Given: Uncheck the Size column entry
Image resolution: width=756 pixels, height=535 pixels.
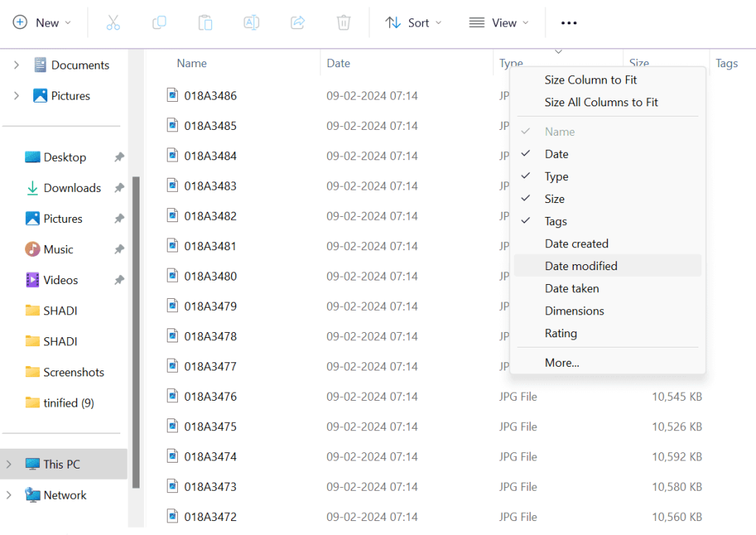Looking at the screenshot, I should [556, 198].
